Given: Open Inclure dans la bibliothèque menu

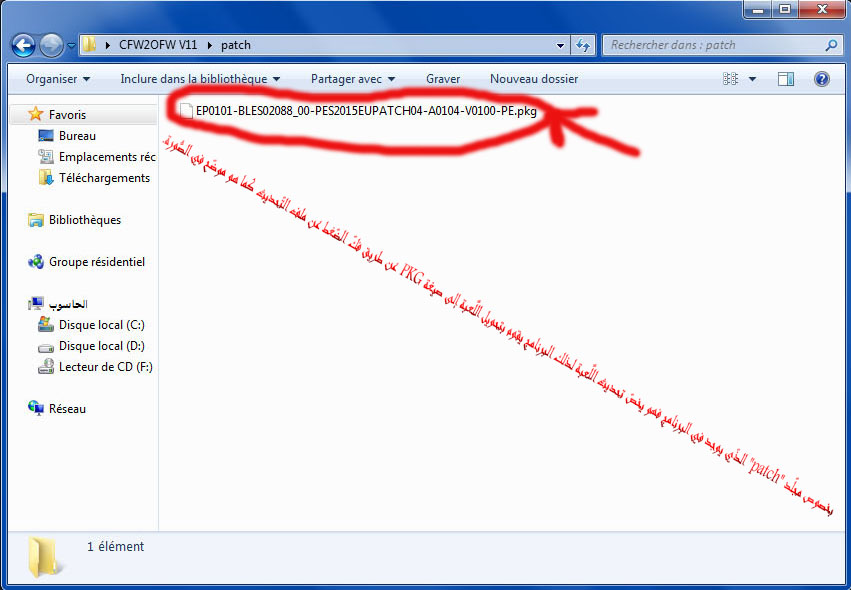Looking at the screenshot, I should (x=200, y=79).
